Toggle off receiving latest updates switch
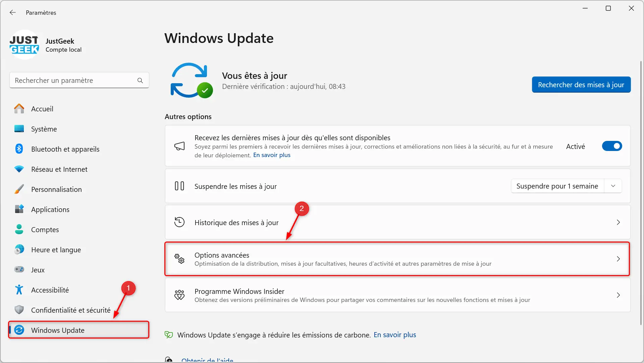Image resolution: width=644 pixels, height=363 pixels. pyautogui.click(x=612, y=146)
